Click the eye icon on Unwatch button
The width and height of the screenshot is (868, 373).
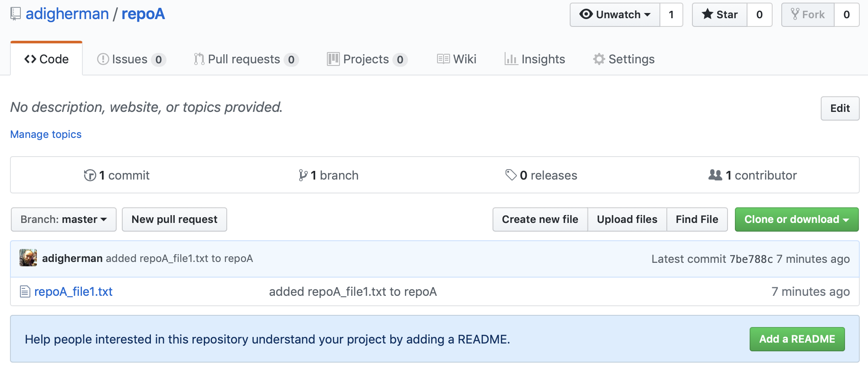(586, 14)
